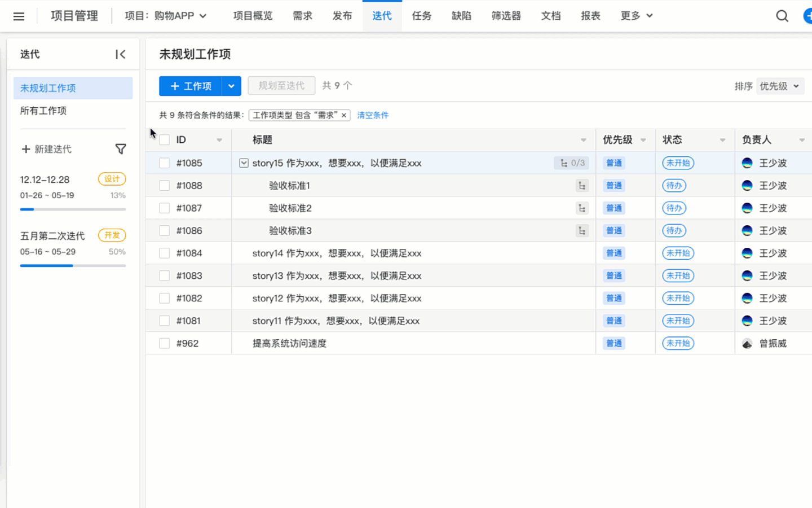Expand the 工作项 button dropdown arrow
This screenshot has width=812, height=508.
click(231, 86)
